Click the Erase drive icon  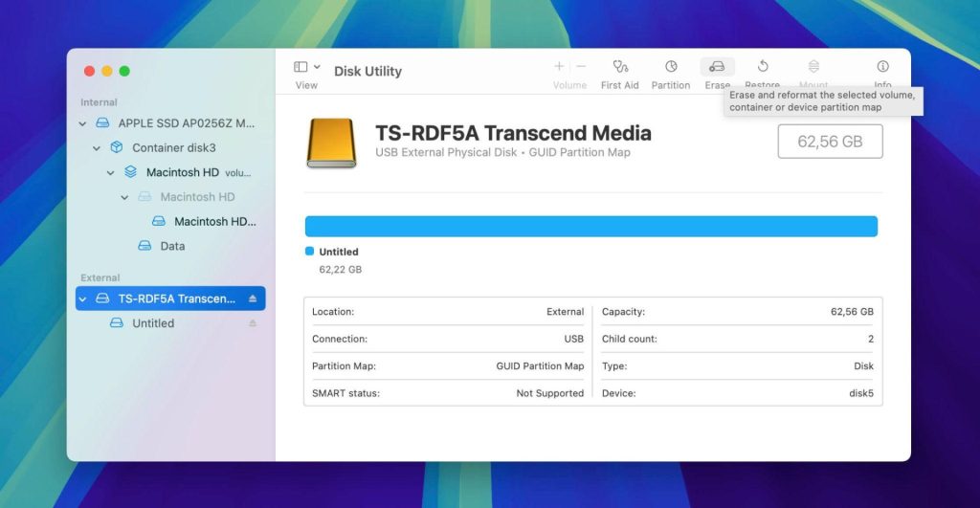(x=717, y=66)
